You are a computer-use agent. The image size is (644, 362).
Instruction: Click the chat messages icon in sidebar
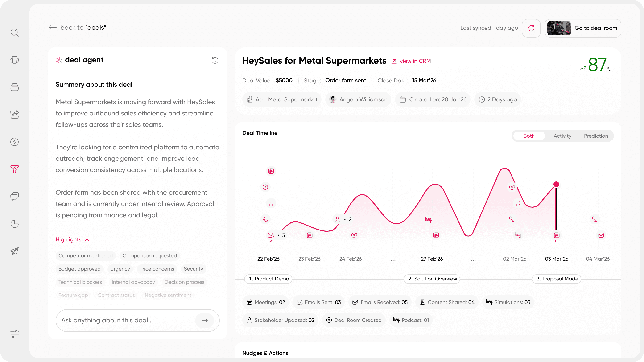click(15, 196)
